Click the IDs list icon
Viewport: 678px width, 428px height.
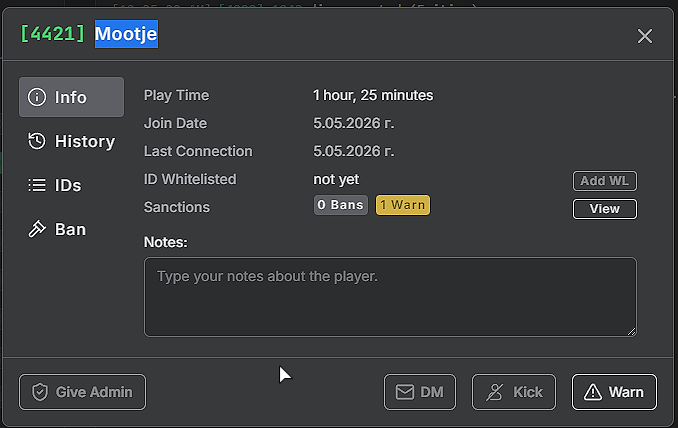(x=37, y=185)
